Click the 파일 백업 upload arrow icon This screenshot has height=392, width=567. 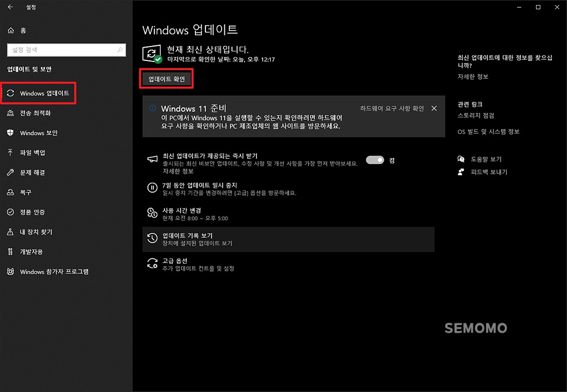pos(11,153)
